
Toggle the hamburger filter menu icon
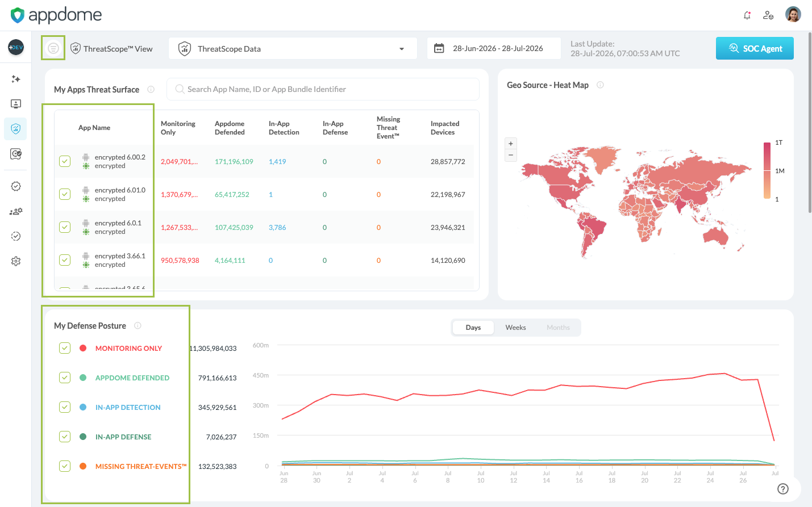click(53, 48)
